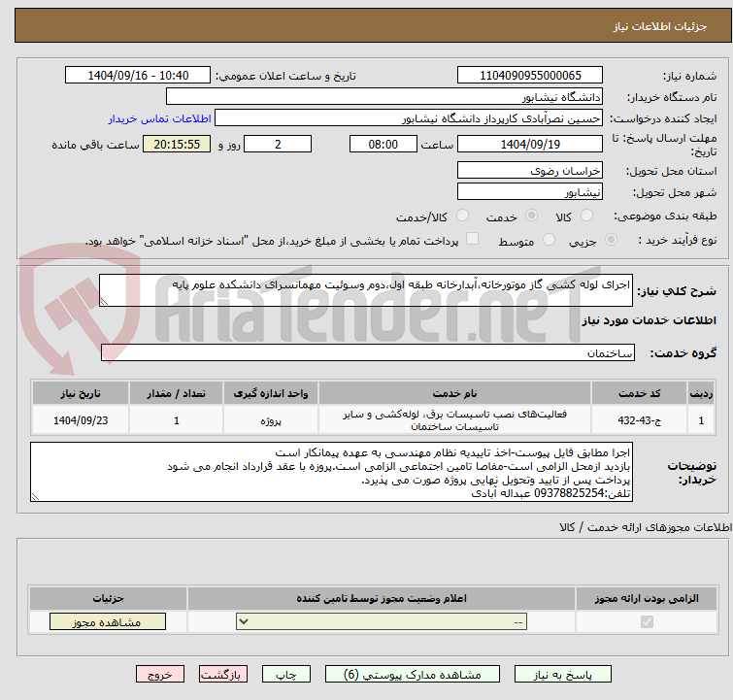Click the unit cell پروژه
The height and width of the screenshot is (700, 733).
pos(271,420)
